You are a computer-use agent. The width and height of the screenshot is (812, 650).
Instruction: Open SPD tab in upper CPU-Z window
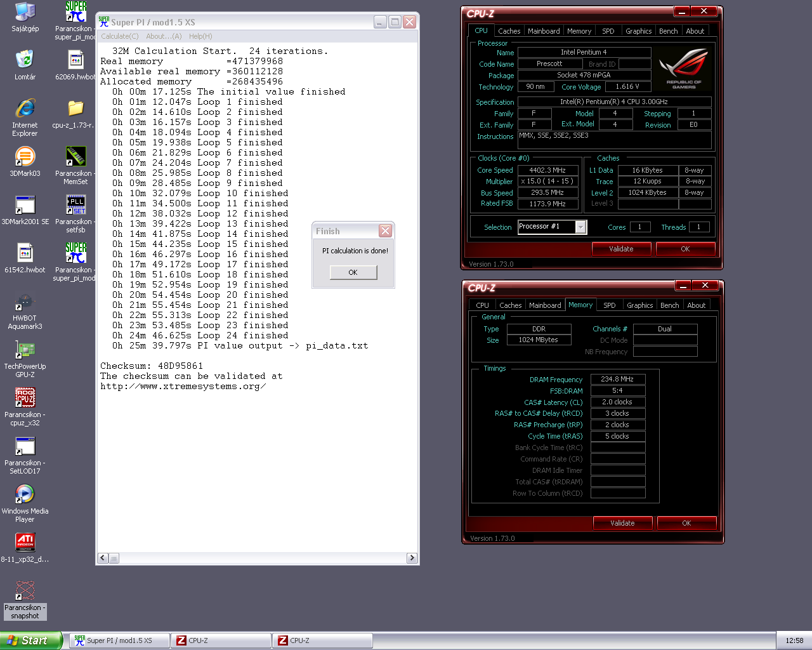[x=608, y=31]
